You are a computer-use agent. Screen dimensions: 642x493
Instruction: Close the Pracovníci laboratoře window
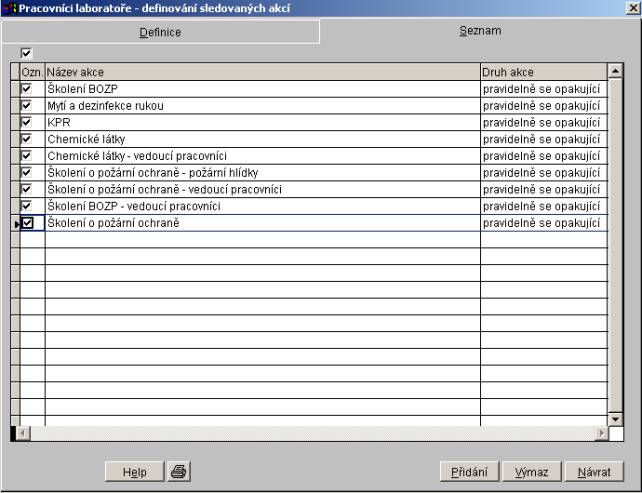pyautogui.click(x=631, y=8)
